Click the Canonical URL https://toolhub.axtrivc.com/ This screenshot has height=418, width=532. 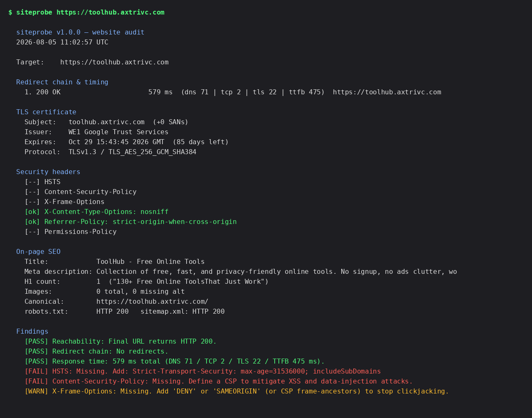point(153,302)
